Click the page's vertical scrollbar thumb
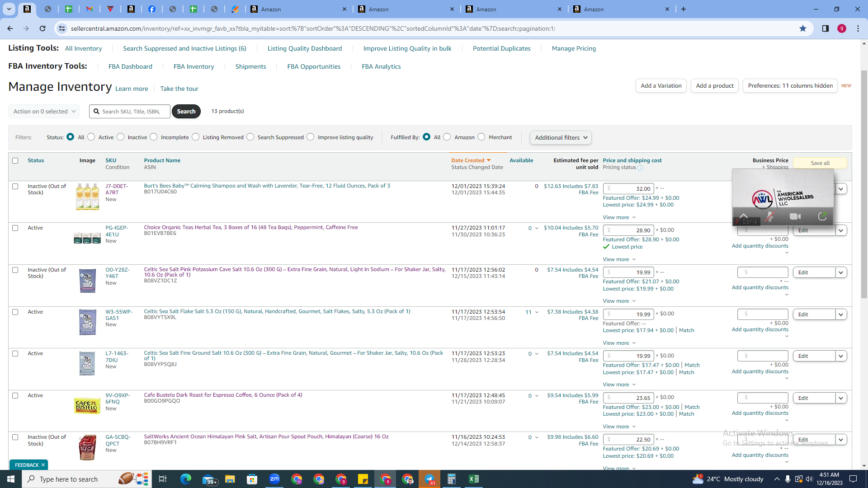The height and width of the screenshot is (488, 868). click(864, 184)
